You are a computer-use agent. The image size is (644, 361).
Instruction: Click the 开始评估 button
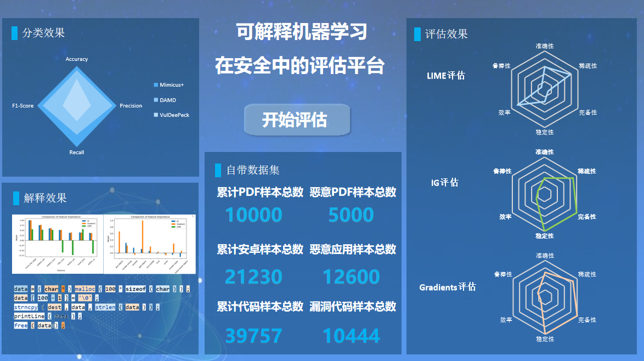296,120
